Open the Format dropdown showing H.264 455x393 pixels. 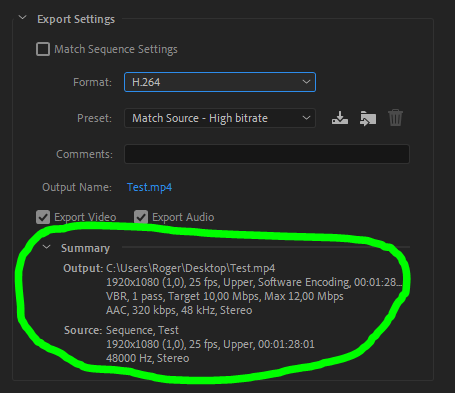[x=220, y=82]
